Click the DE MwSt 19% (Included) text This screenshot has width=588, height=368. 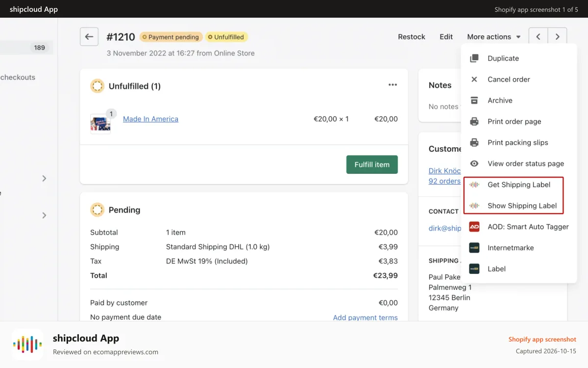point(207,261)
